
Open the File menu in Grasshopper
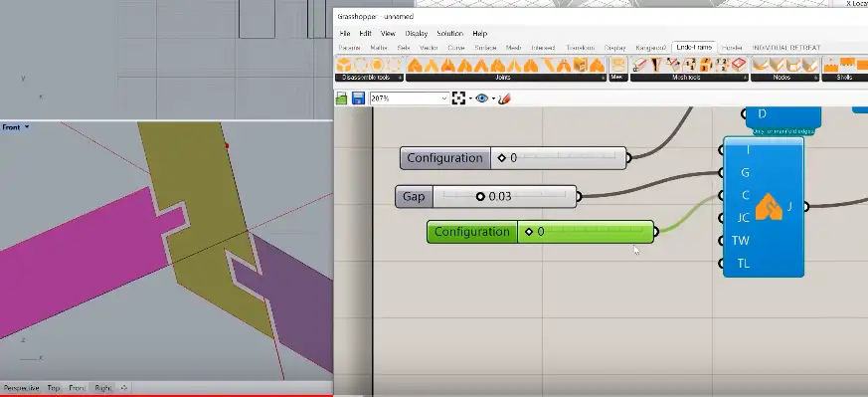coord(344,33)
